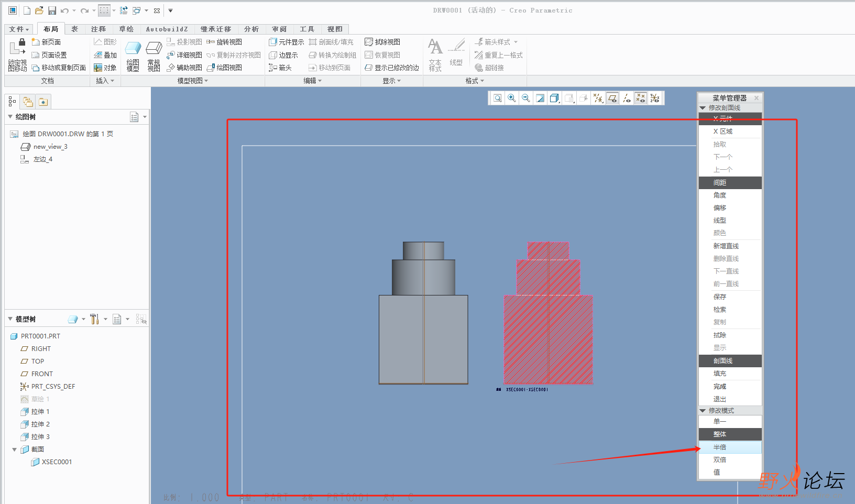Click 详细视图 detailed view button
The image size is (855, 504).
pyautogui.click(x=184, y=55)
